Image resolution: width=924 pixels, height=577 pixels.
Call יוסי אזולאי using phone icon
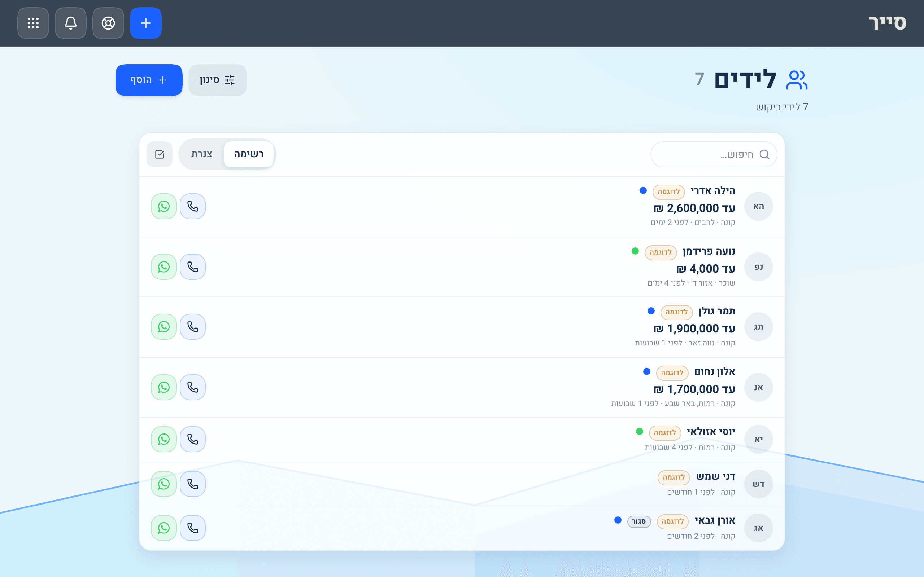192,439
